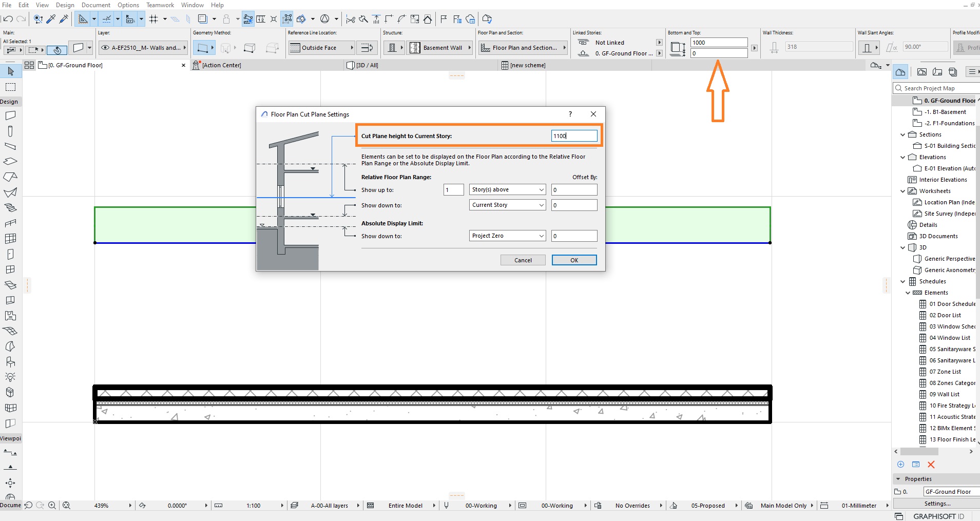This screenshot has width=980, height=521.
Task: Click the Cut Plane height input field
Action: 574,136
